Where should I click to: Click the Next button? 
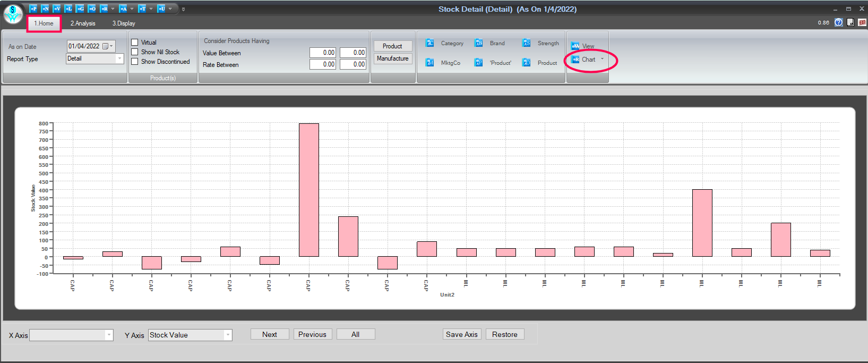270,334
